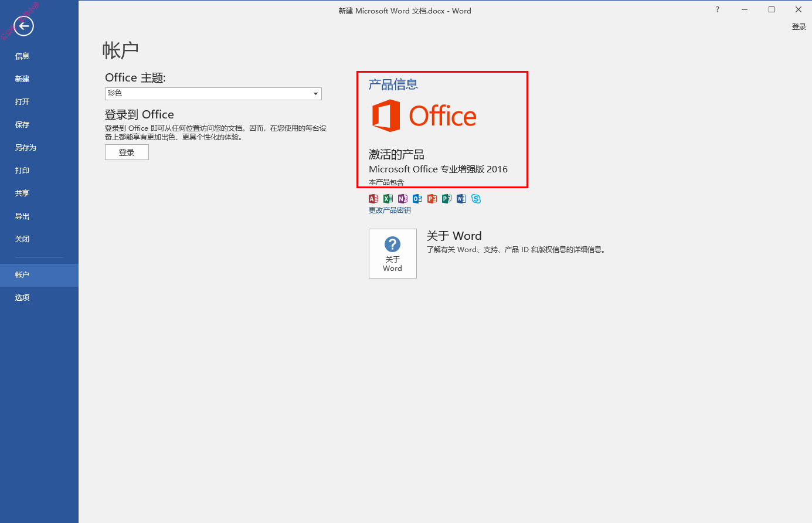The height and width of the screenshot is (523, 812).
Task: Click the Access app icon
Action: (x=373, y=199)
